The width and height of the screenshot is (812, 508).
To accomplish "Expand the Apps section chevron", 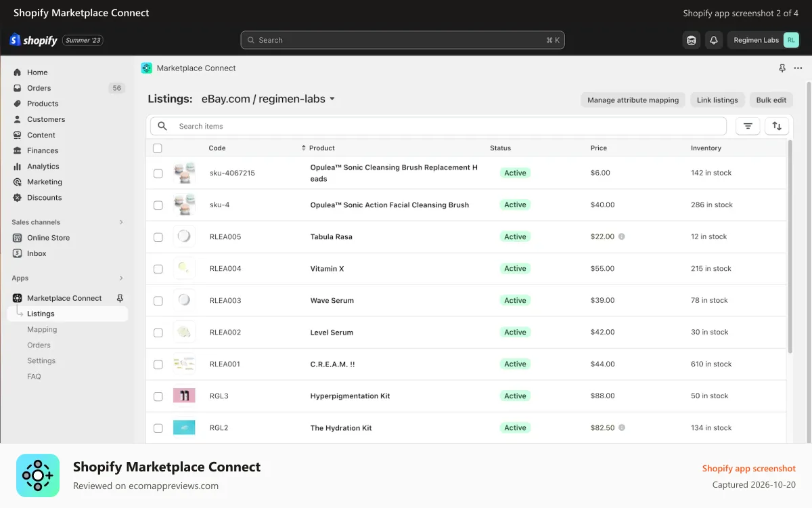I will coord(121,278).
